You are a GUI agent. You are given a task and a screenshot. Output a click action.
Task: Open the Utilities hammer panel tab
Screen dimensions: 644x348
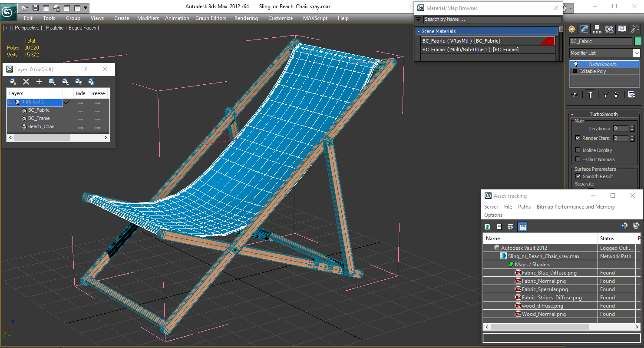pyautogui.click(x=635, y=29)
